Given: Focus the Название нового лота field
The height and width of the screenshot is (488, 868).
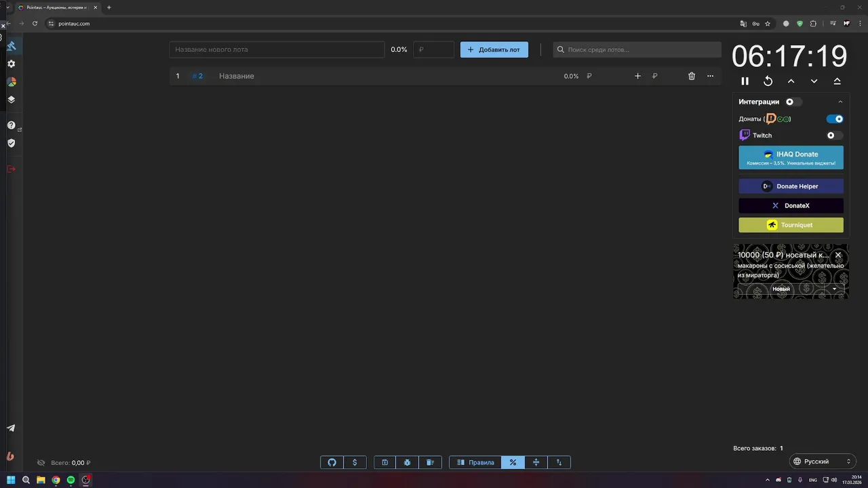Looking at the screenshot, I should coord(277,49).
